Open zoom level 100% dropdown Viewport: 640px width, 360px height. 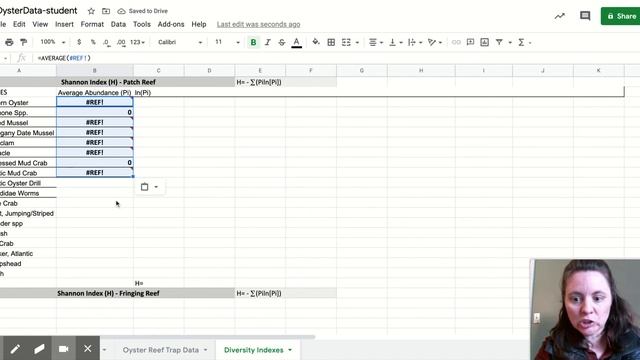(x=53, y=42)
